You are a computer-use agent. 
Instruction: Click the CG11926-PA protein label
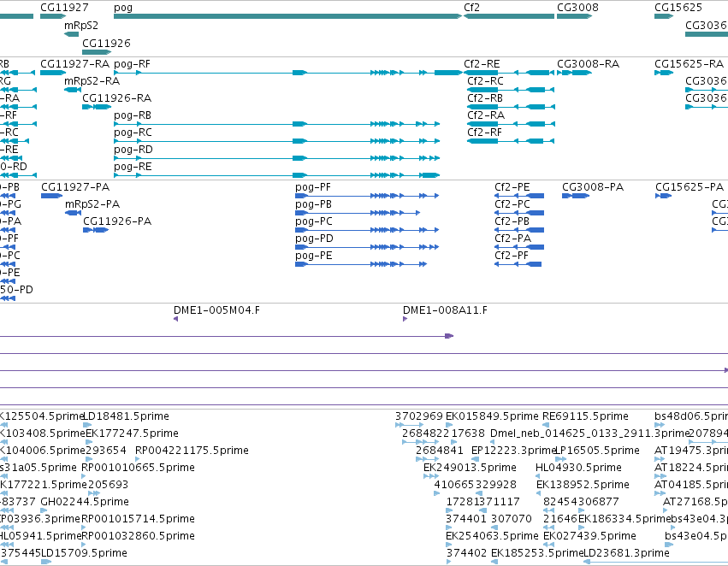click(117, 221)
